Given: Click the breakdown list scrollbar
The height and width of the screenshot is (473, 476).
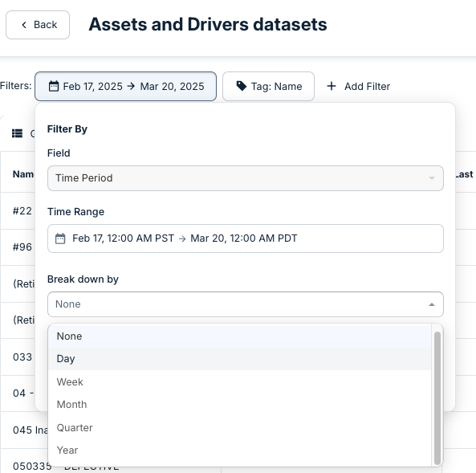Looking at the screenshot, I should click(x=437, y=398).
